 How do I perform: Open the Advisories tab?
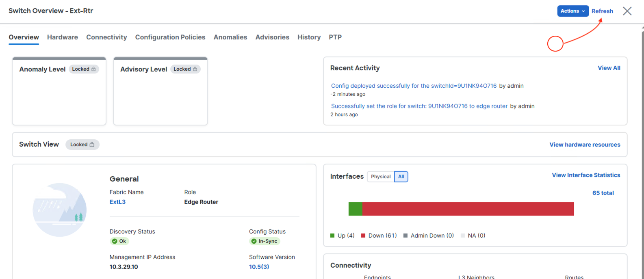point(272,37)
